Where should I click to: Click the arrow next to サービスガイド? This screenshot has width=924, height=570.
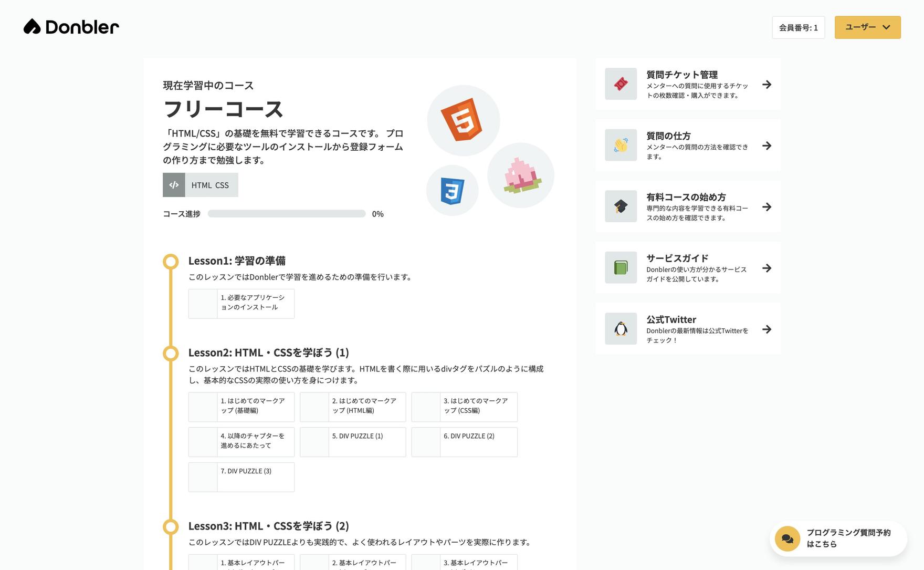coord(766,268)
